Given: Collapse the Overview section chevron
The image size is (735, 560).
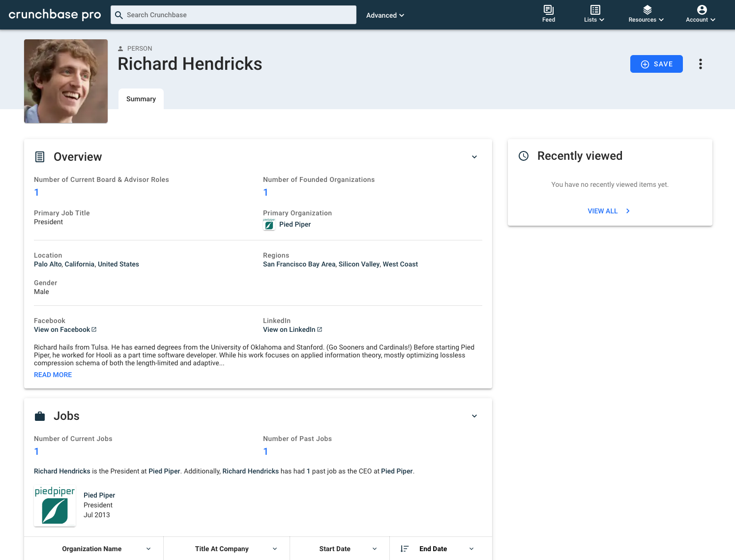Looking at the screenshot, I should pos(474,157).
